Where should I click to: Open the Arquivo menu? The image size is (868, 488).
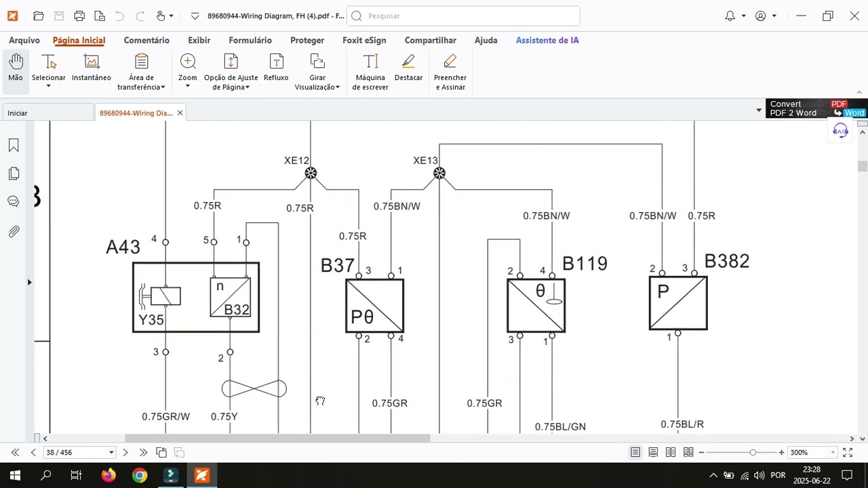(x=24, y=40)
